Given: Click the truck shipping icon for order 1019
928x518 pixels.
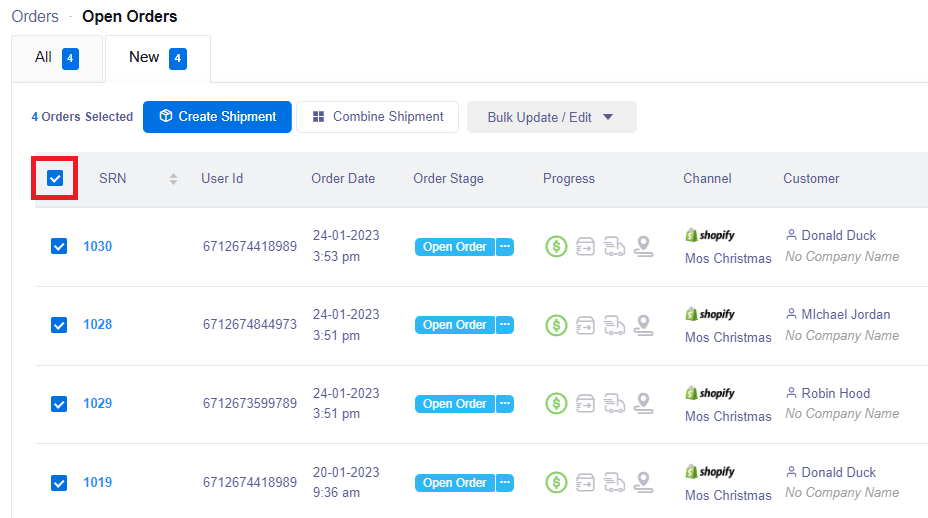Looking at the screenshot, I should [x=614, y=482].
